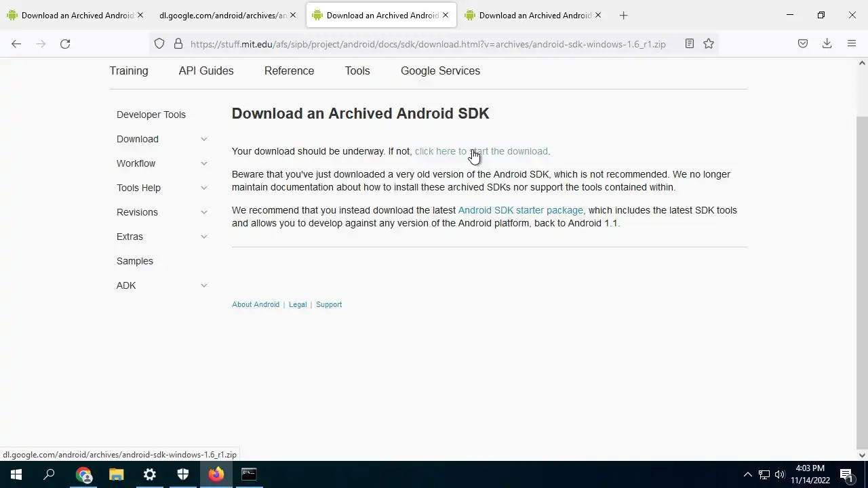Reload the page with the refresh icon

click(x=65, y=43)
